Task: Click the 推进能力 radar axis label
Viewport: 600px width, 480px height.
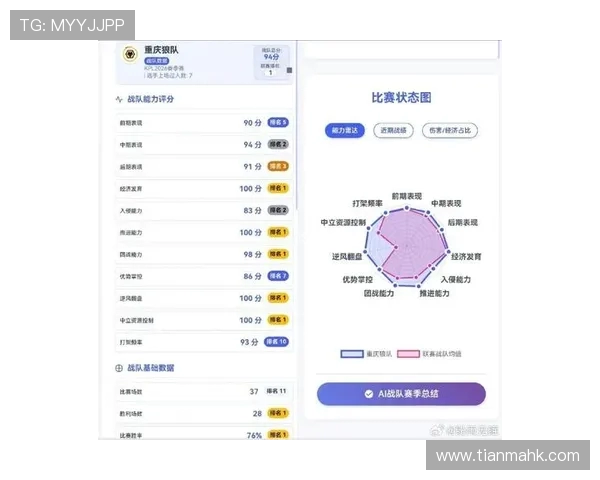Action: [435, 294]
